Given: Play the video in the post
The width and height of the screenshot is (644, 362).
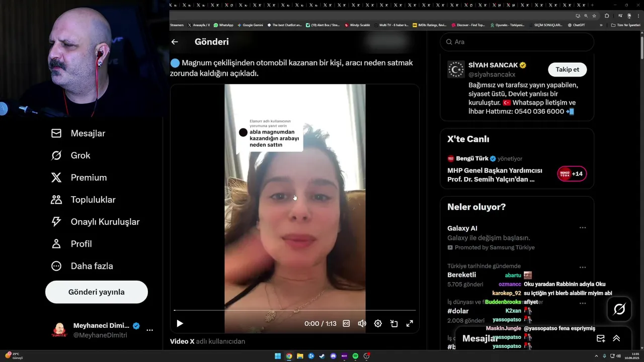Looking at the screenshot, I should 180,324.
